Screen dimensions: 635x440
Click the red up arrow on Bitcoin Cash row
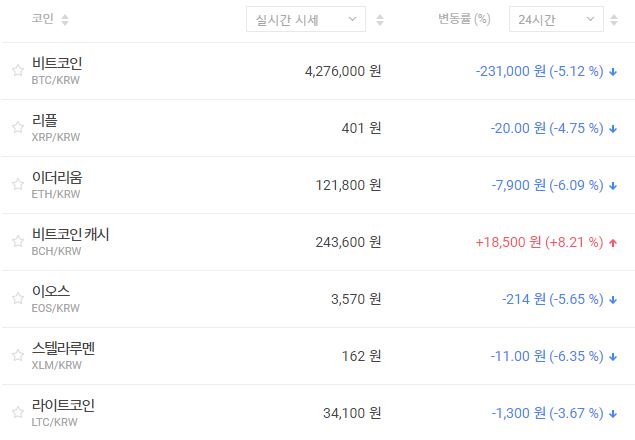point(612,242)
